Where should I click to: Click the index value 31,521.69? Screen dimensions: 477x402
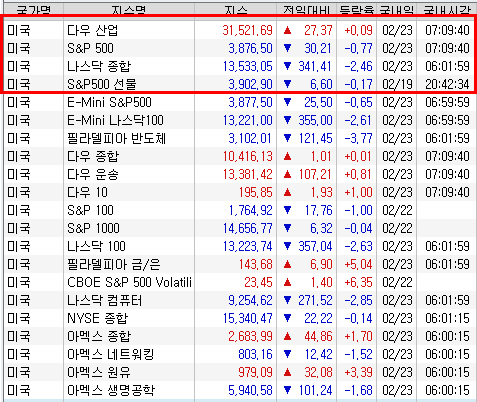coord(248,30)
